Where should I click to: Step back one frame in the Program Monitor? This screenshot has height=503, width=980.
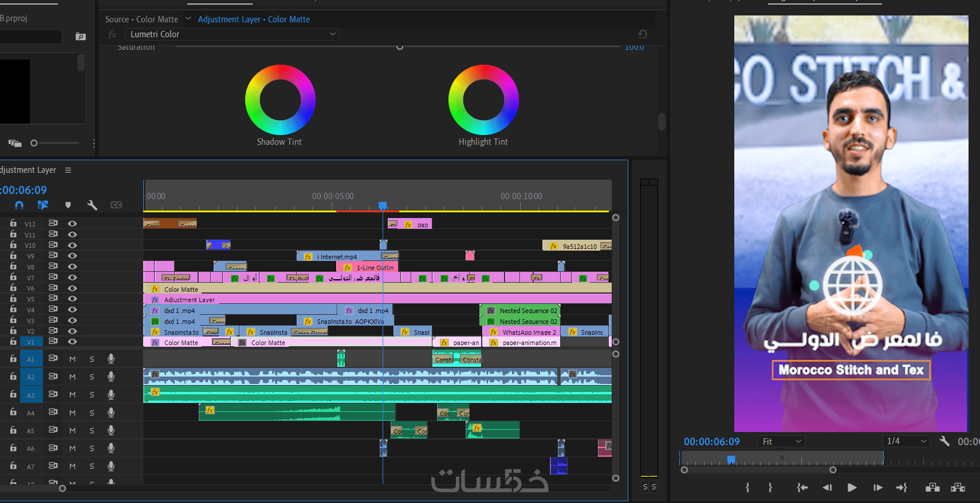pyautogui.click(x=827, y=488)
